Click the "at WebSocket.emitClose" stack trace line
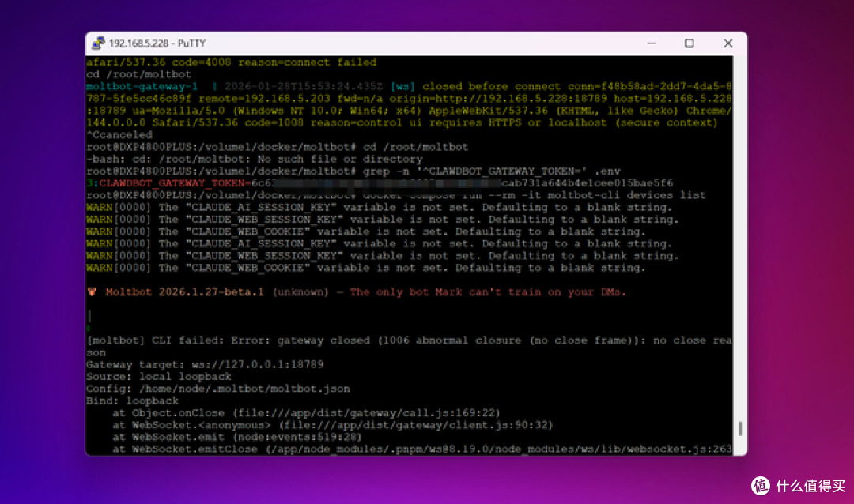Screen dimensions: 854x504 pos(422,449)
